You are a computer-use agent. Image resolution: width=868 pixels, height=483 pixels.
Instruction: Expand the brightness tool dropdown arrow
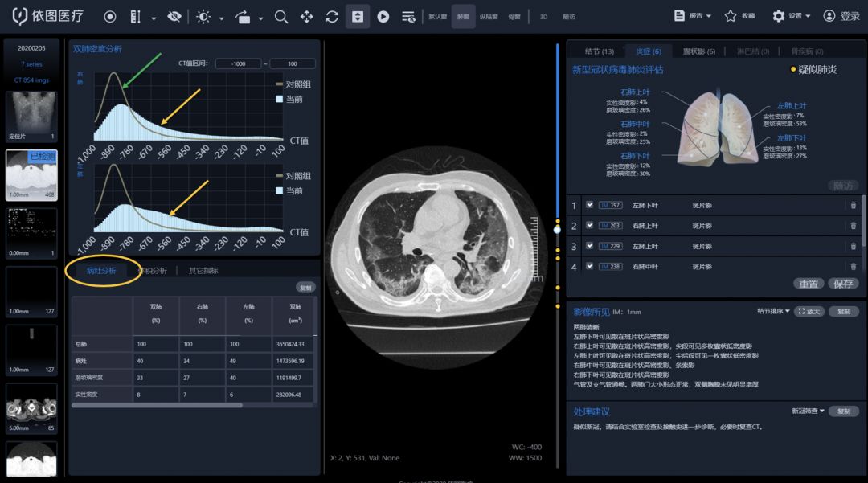(x=222, y=18)
